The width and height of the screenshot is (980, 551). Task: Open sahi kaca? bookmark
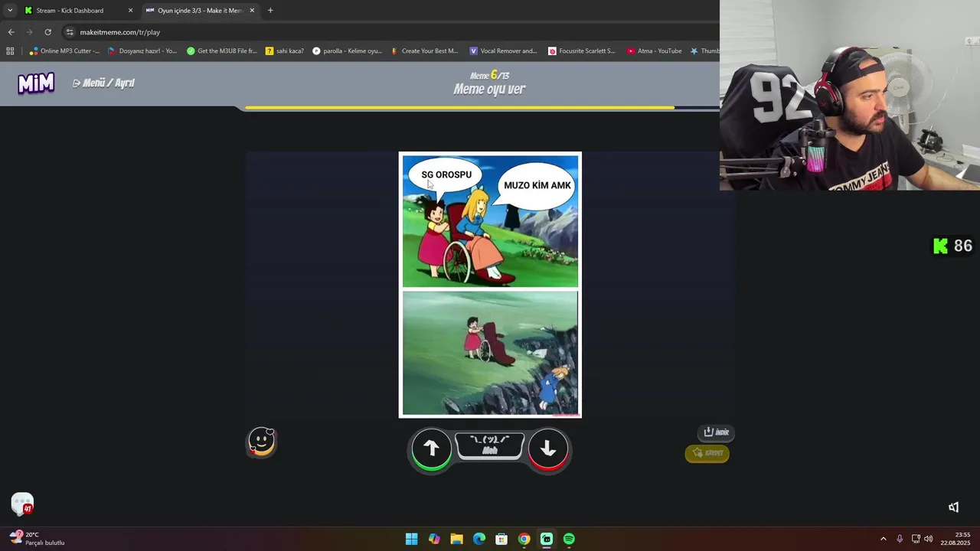tap(285, 51)
